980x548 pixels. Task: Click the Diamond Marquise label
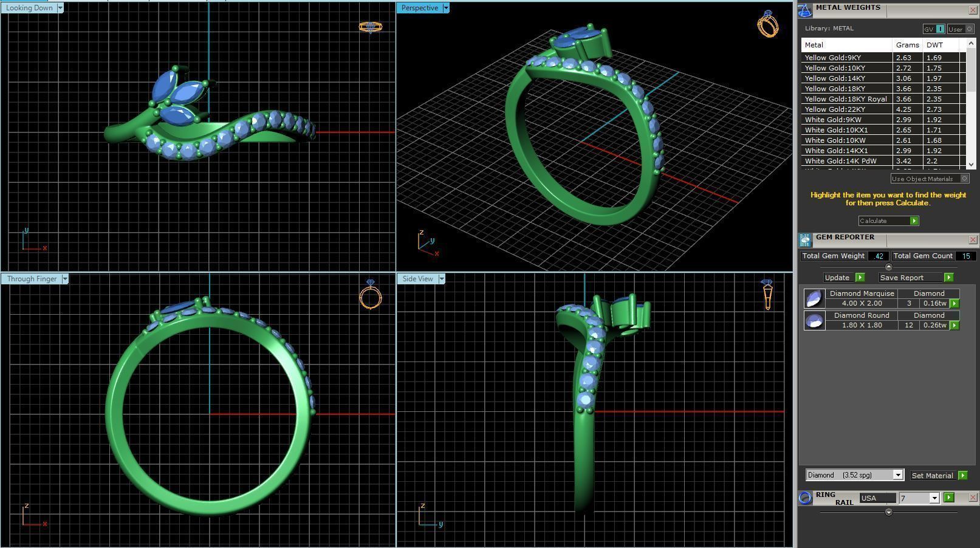coord(862,293)
